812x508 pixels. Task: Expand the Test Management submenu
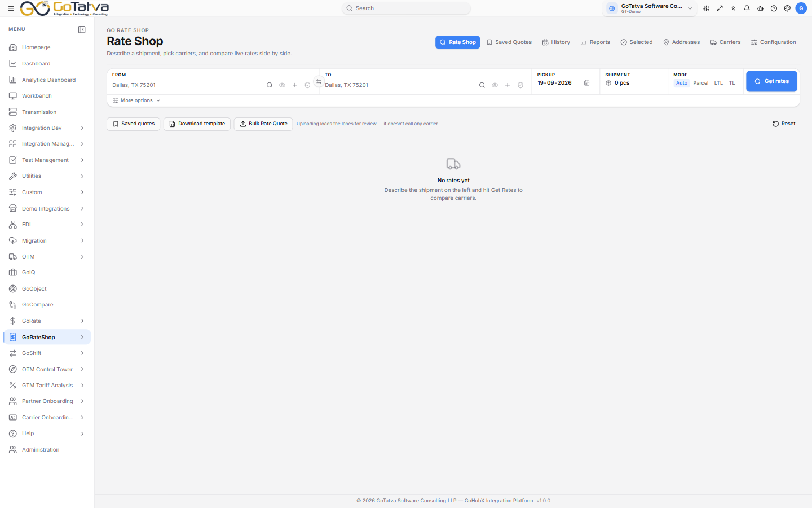click(47, 160)
